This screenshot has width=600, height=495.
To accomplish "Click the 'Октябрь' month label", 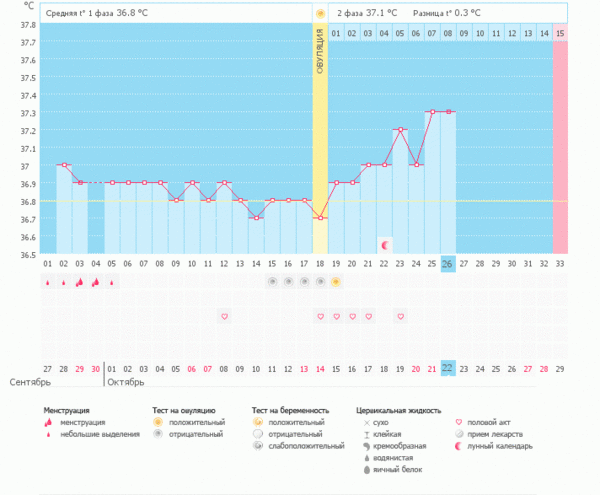I will click(x=126, y=382).
